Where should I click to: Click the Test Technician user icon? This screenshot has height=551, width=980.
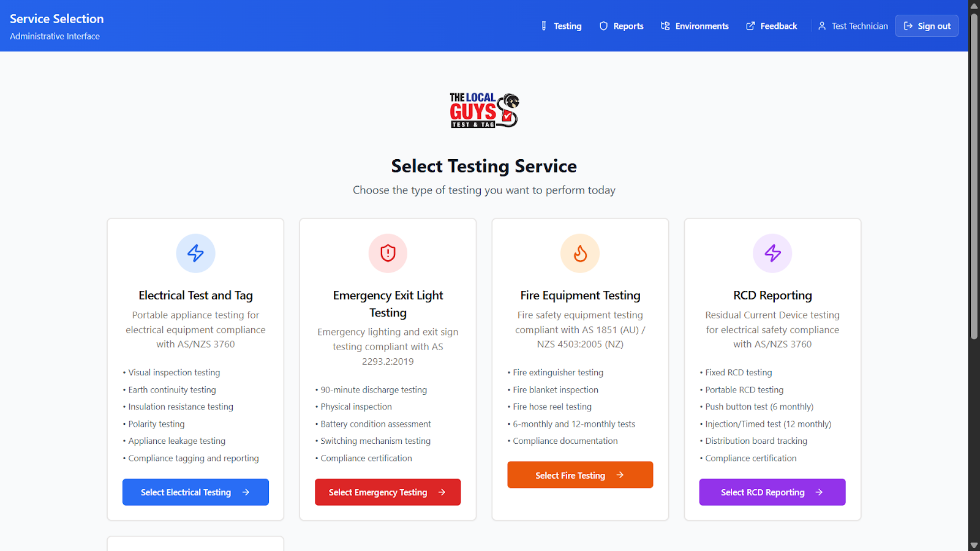[x=822, y=26]
